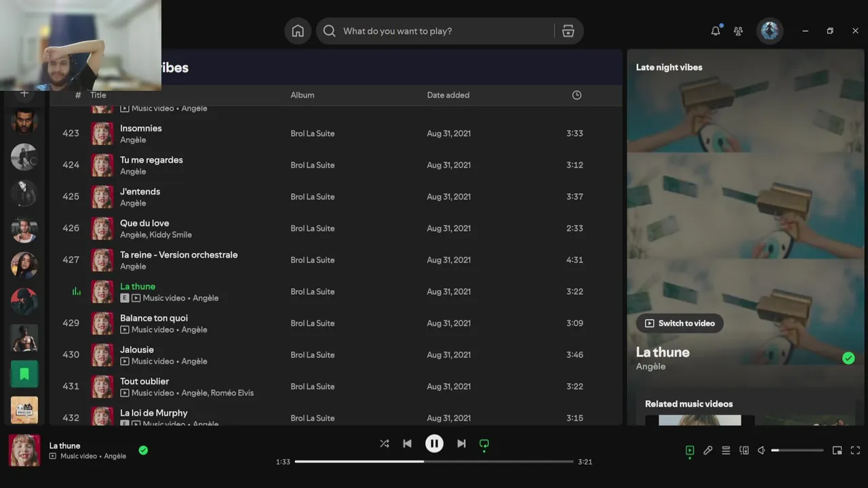Open the red circular avatar in sidebar
The image size is (868, 488).
[x=24, y=302]
